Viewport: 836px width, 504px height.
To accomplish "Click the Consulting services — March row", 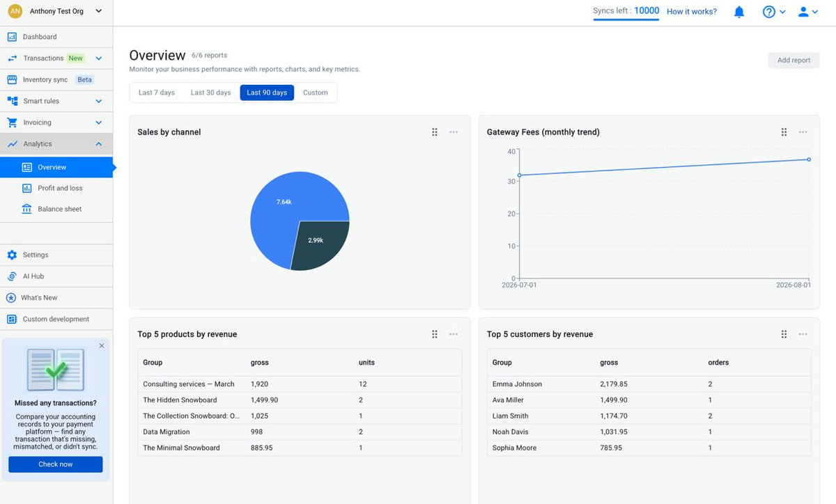I will (x=300, y=384).
